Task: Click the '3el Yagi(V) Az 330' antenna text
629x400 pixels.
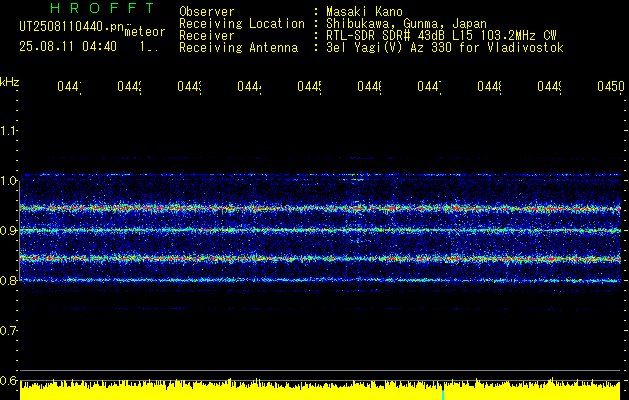Action: coord(445,48)
